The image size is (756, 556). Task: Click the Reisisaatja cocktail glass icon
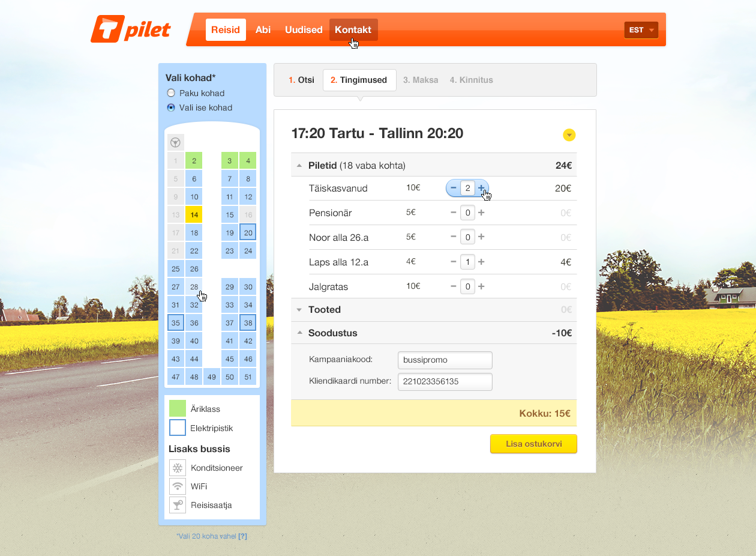178,505
